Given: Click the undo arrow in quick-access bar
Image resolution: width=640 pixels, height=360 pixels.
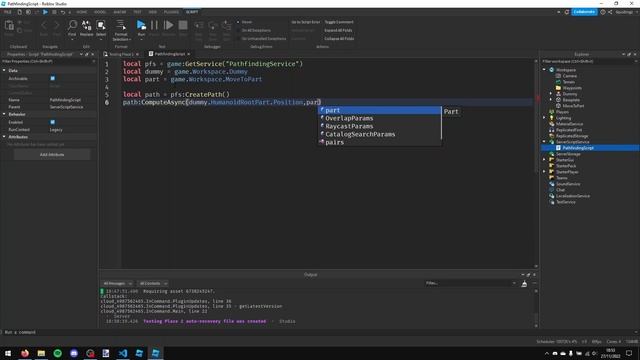Looking at the screenshot, I should point(63,12).
